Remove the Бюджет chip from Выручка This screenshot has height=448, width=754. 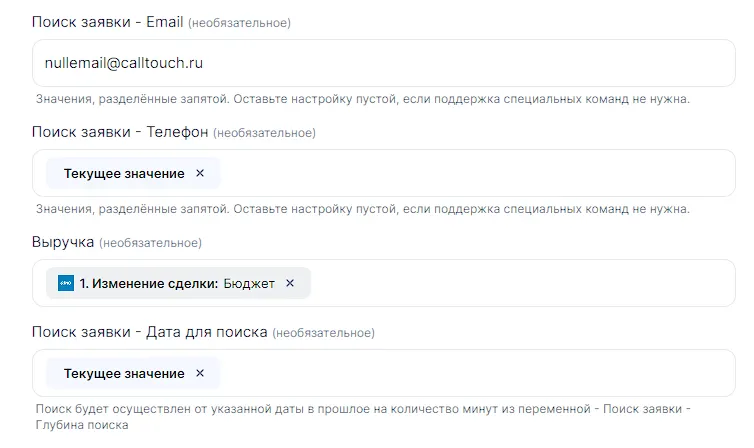click(x=290, y=283)
